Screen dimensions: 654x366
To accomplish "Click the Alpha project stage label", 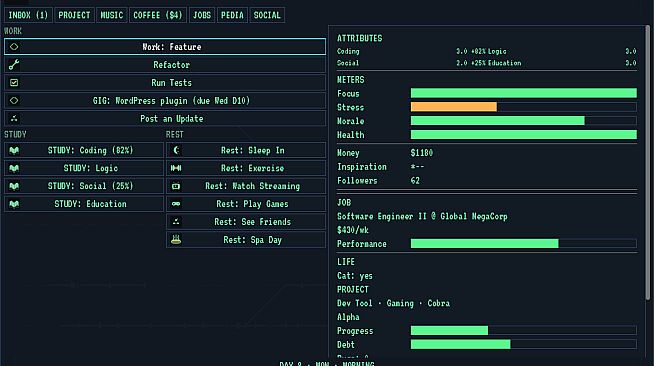I will 348,317.
